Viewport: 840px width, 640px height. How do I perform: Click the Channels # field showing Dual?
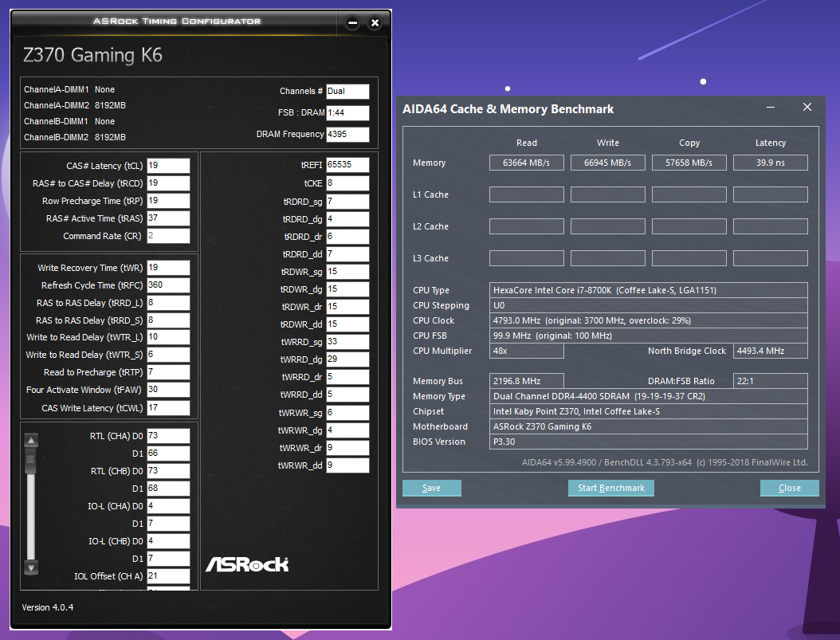tap(347, 91)
